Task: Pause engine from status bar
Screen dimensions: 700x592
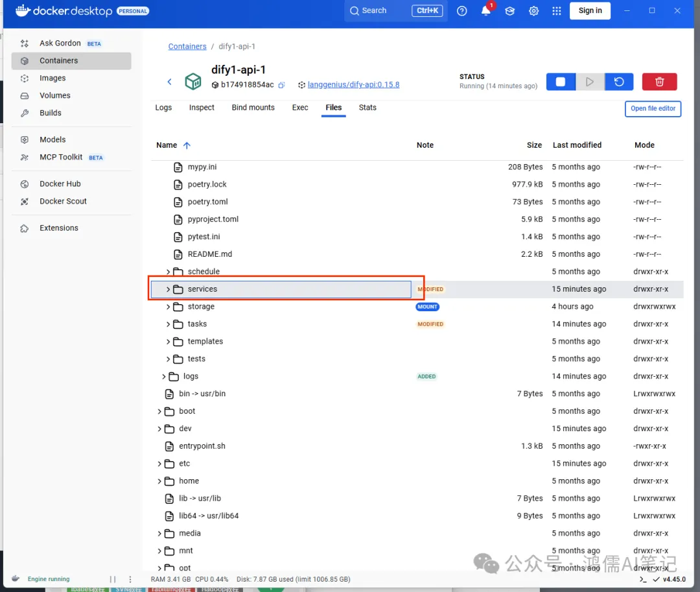Action: pos(113,579)
